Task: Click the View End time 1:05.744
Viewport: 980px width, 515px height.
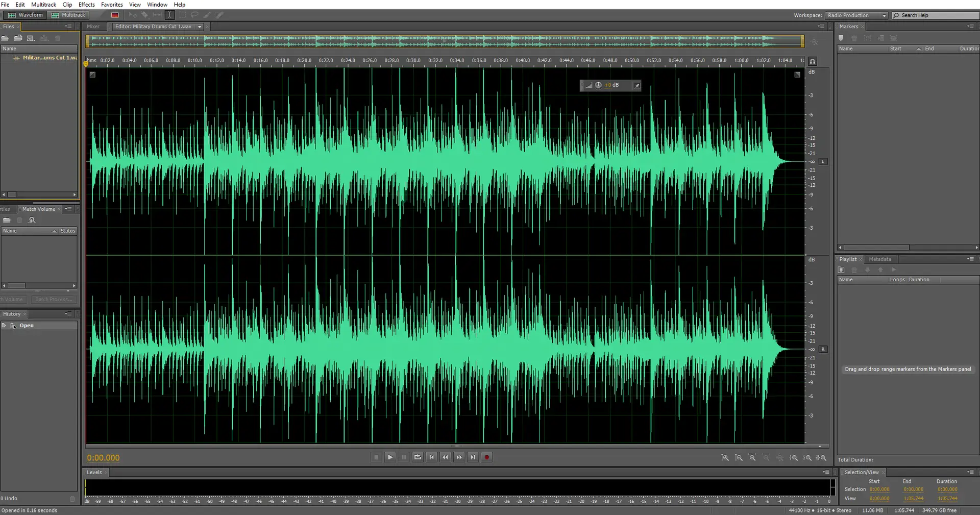Action: point(914,499)
